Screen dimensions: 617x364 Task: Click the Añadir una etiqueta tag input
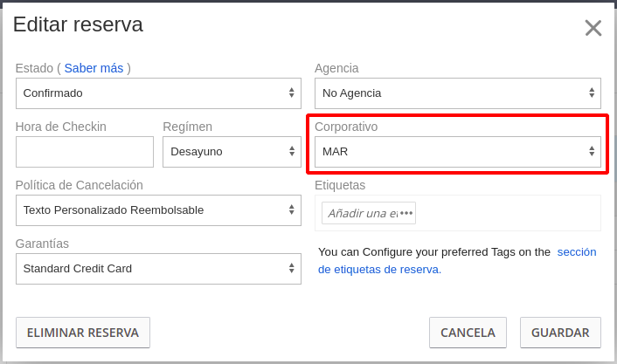[369, 213]
